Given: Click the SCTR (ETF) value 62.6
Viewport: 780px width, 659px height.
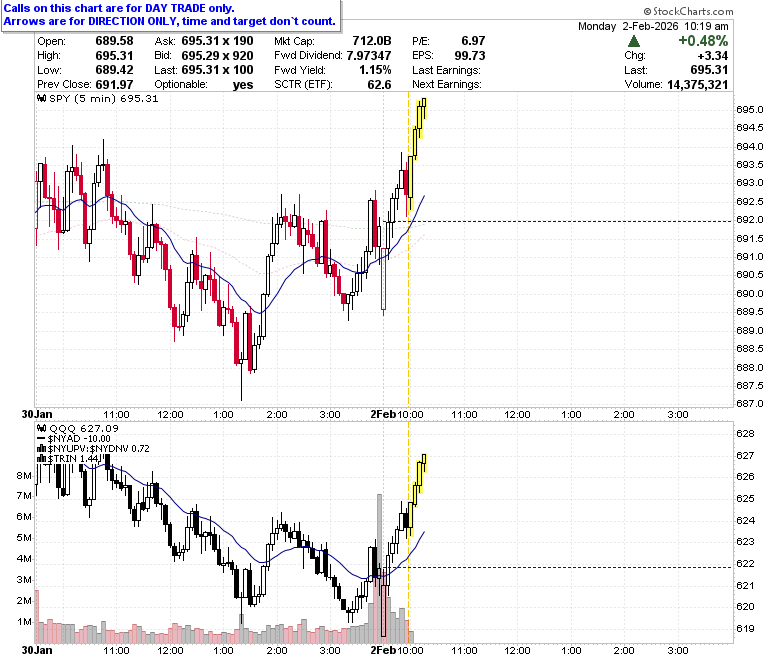Looking at the screenshot, I should click(x=380, y=85).
